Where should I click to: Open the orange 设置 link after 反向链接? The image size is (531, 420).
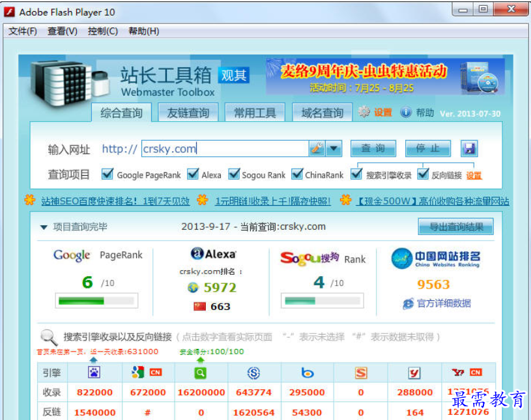point(474,176)
